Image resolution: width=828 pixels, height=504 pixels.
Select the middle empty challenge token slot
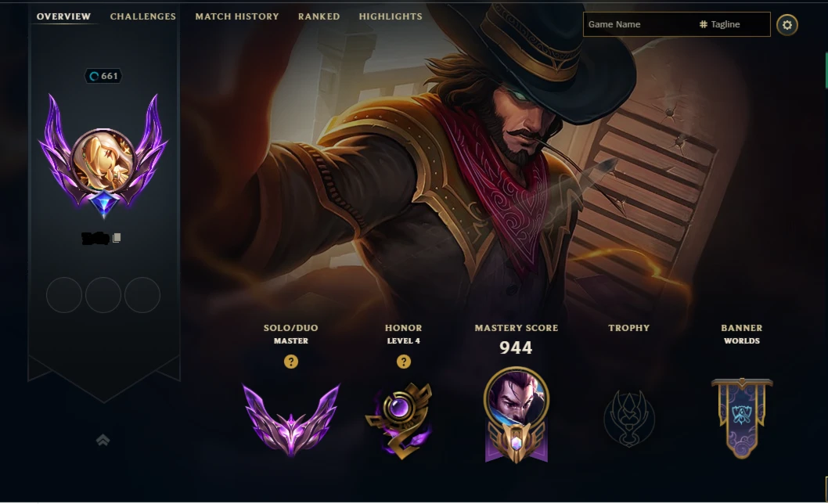(x=103, y=295)
